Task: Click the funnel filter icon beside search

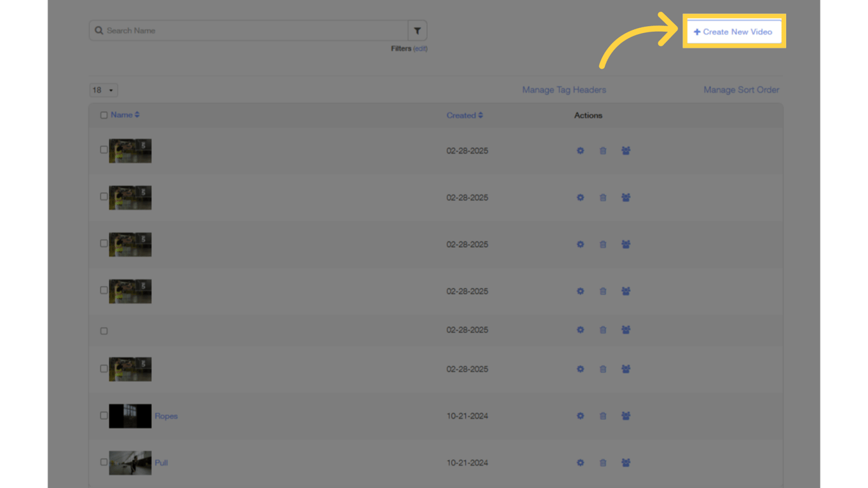Action: click(417, 30)
